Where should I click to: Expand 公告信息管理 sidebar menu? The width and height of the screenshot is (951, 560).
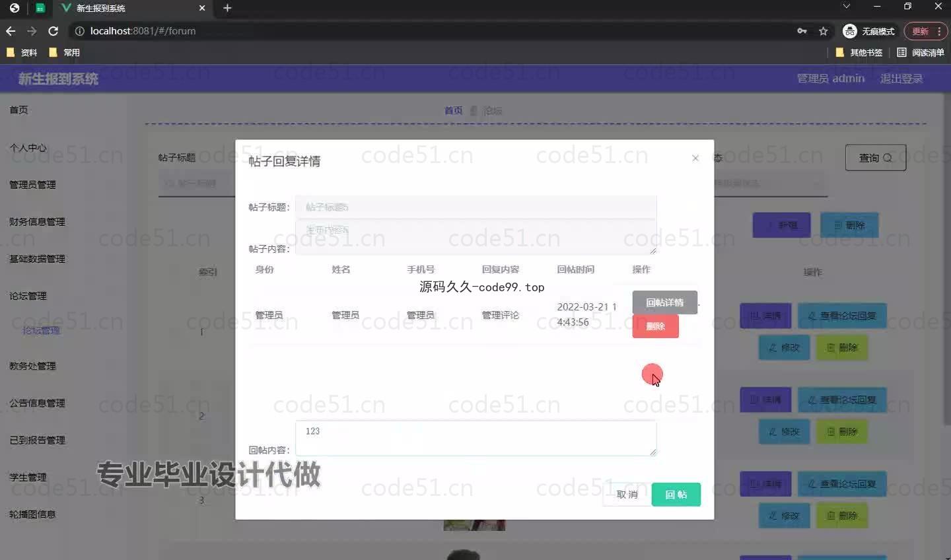[37, 403]
